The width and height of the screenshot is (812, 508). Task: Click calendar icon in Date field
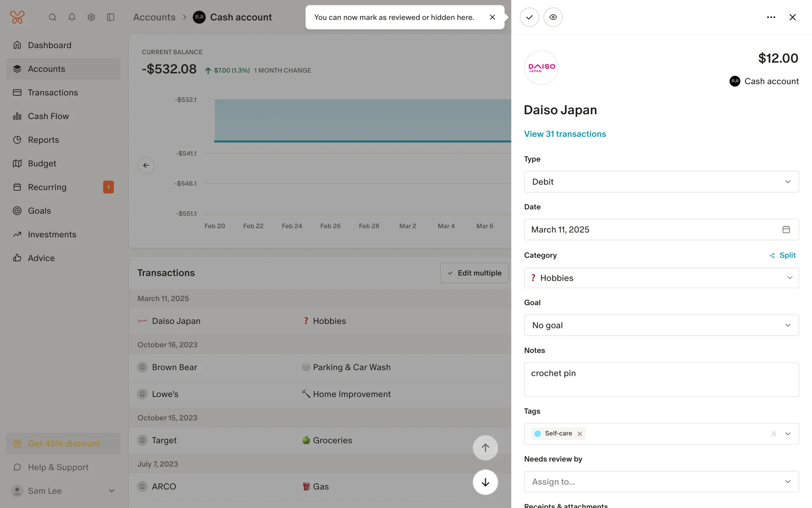coord(786,229)
